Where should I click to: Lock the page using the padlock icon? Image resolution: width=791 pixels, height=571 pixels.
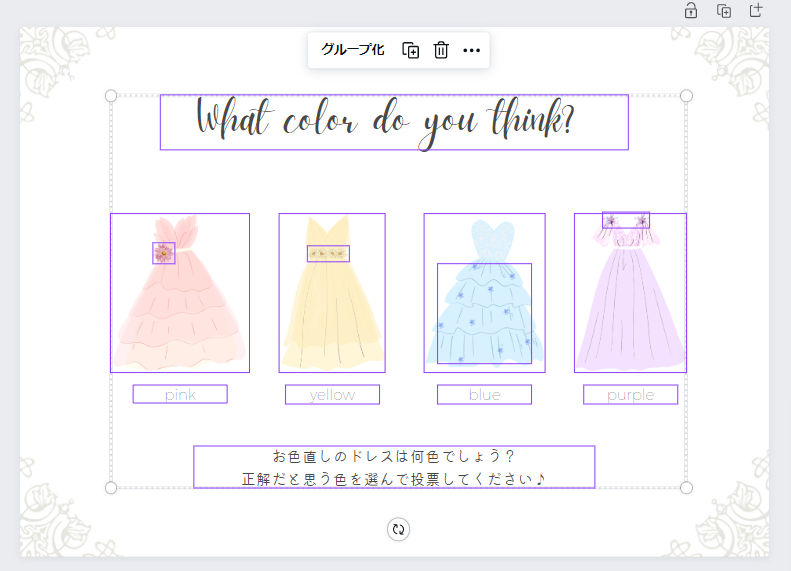click(691, 11)
